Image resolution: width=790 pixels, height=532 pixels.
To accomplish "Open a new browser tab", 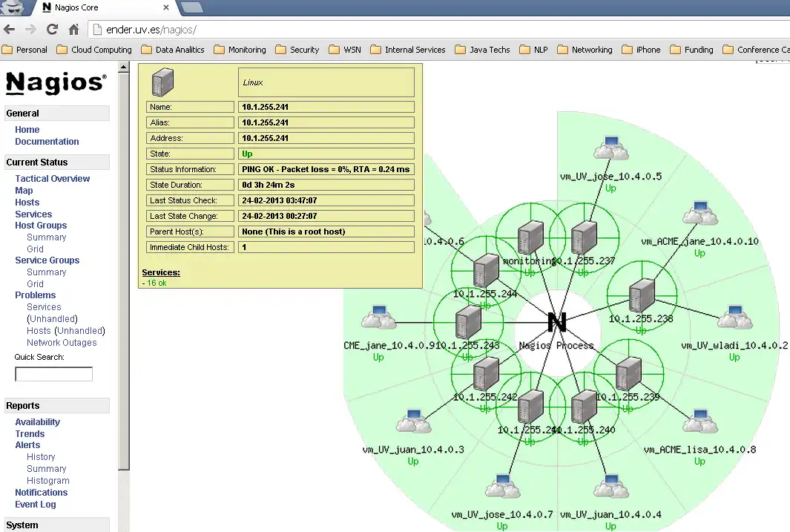I will 191,7.
